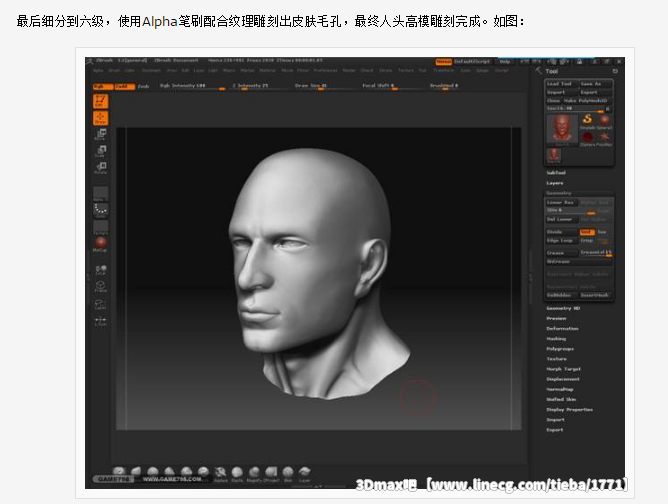Expand the Display Properties section

(x=570, y=410)
